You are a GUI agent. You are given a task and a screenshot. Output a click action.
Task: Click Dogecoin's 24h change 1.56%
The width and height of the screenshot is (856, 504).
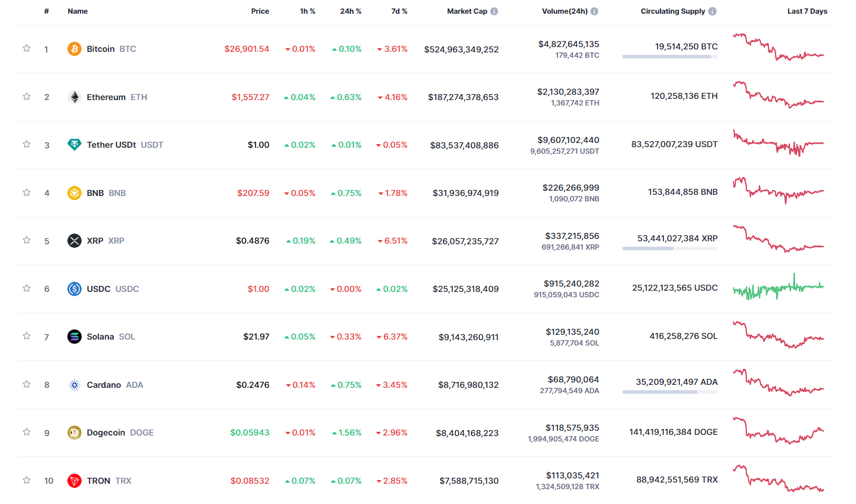pos(346,433)
